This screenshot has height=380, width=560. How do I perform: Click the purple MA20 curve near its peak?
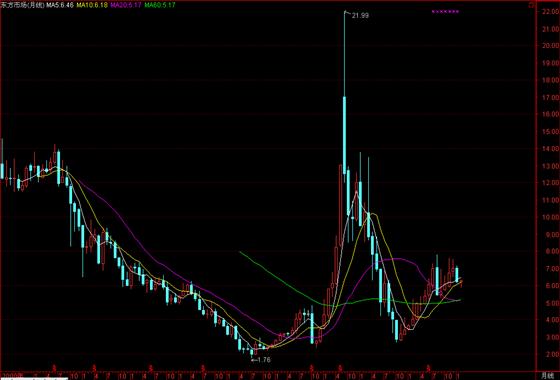coord(395,259)
